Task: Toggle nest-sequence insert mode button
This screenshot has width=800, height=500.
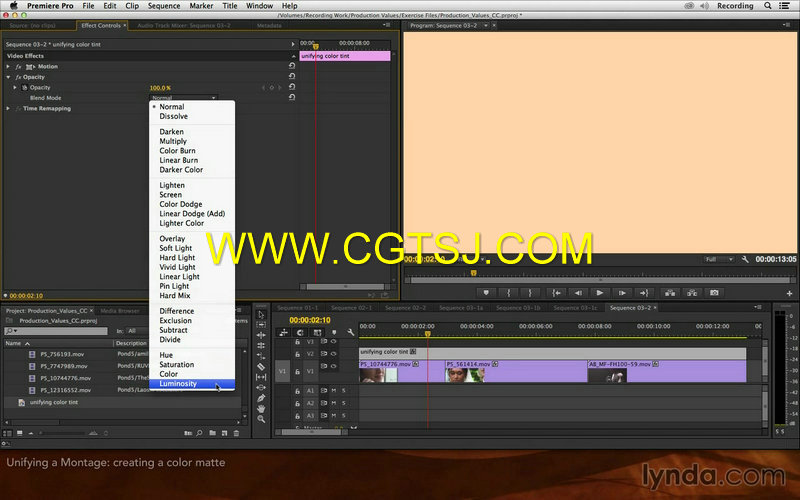Action: pyautogui.click(x=284, y=332)
